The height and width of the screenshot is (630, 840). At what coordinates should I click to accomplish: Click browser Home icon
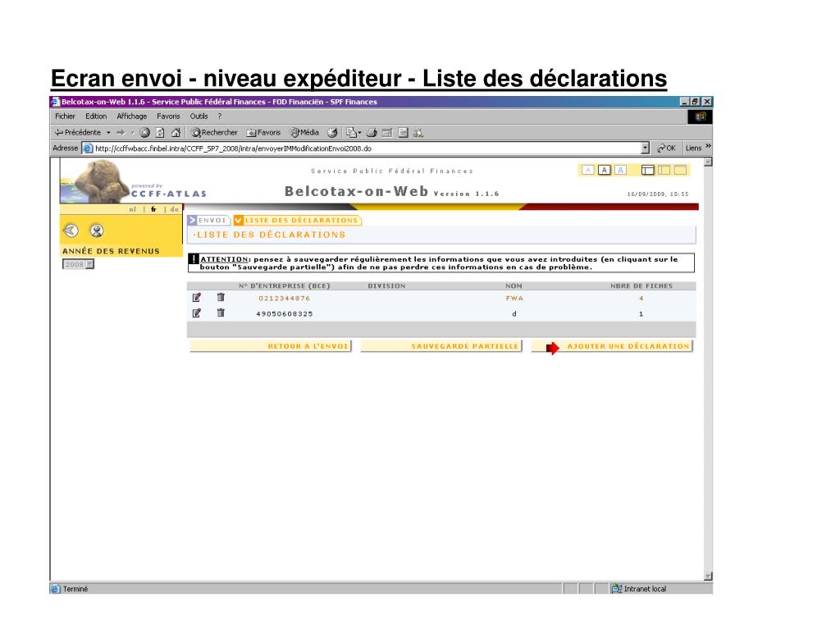tap(176, 132)
